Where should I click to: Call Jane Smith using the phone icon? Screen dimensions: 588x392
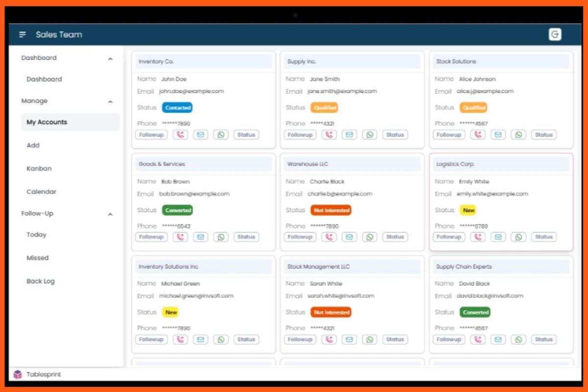pos(329,135)
